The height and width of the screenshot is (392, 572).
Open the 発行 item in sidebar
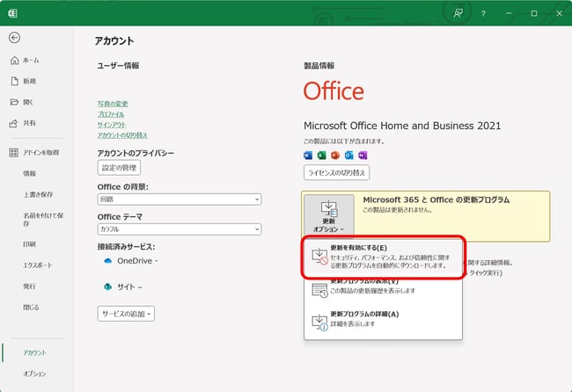30,287
